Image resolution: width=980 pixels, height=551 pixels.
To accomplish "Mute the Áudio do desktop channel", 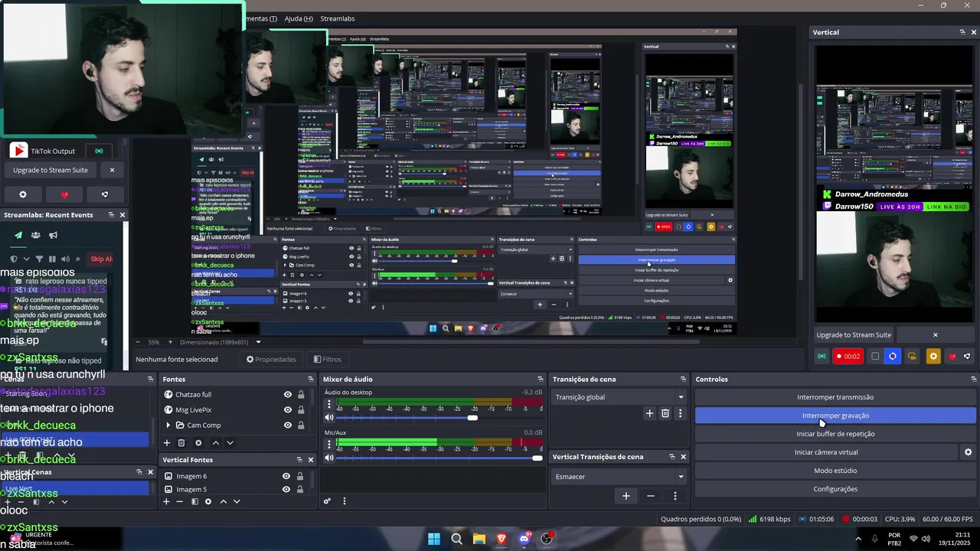I will [x=329, y=417].
